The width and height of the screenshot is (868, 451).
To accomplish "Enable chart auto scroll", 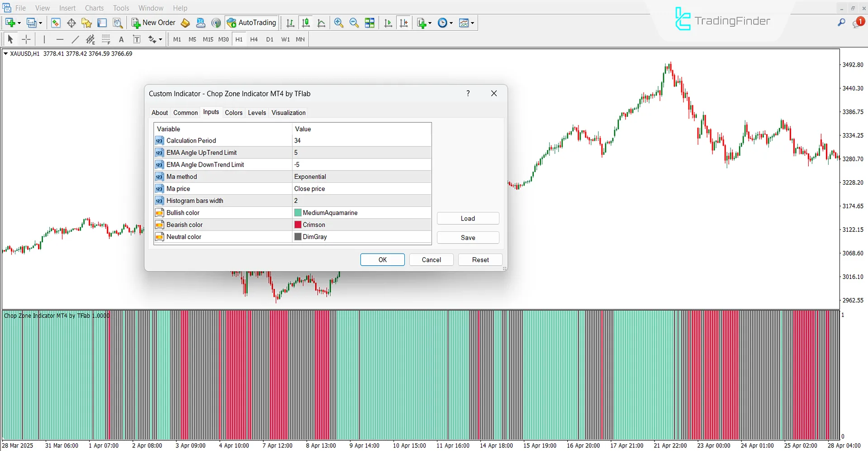I will [388, 23].
